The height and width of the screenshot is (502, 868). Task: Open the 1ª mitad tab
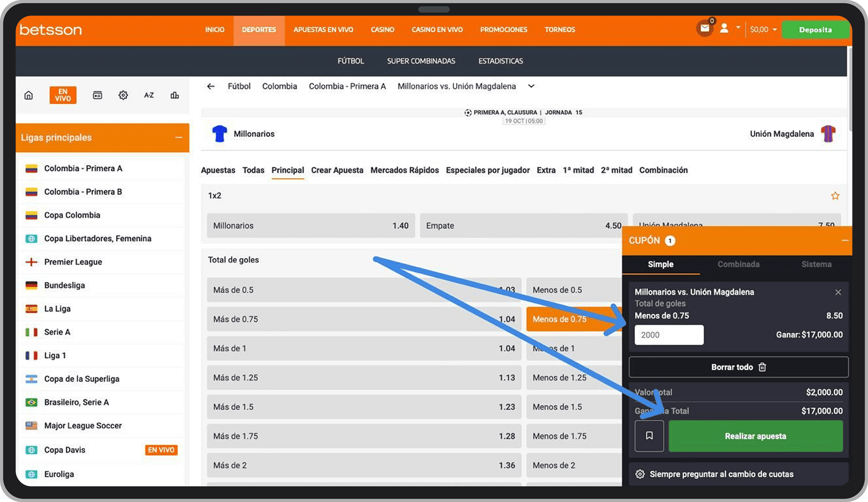tap(578, 170)
